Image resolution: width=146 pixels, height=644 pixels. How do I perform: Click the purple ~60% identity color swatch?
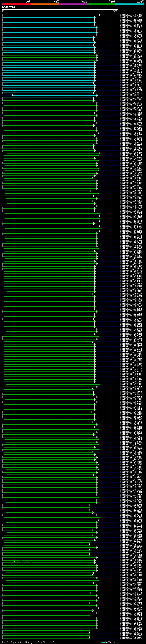73,4
